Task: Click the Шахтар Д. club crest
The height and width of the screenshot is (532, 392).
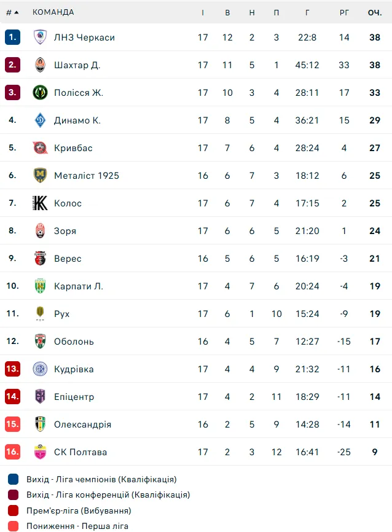Action: pos(40,65)
